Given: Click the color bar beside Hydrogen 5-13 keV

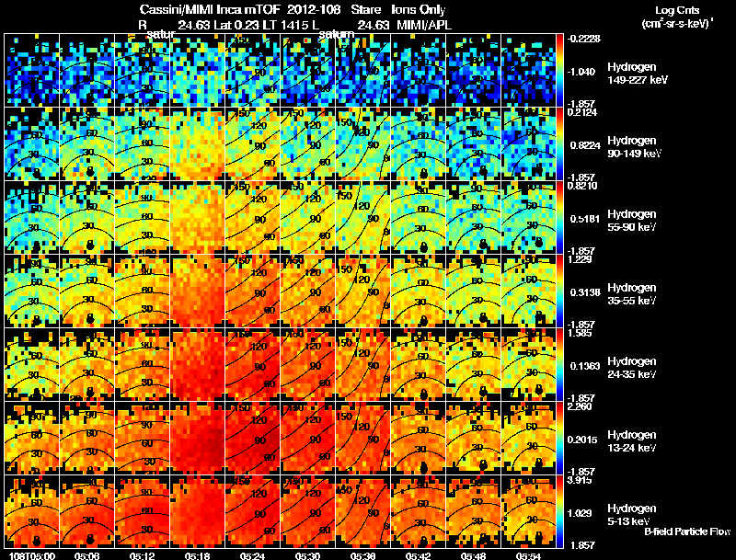Looking at the screenshot, I should pyautogui.click(x=559, y=512).
